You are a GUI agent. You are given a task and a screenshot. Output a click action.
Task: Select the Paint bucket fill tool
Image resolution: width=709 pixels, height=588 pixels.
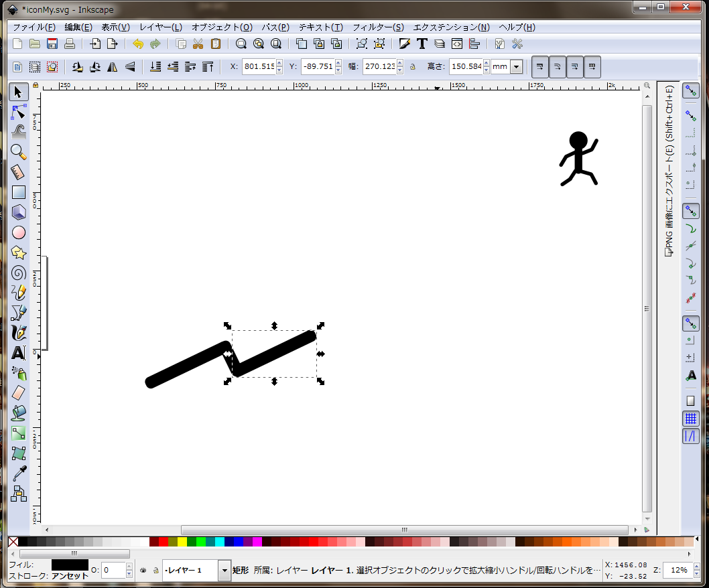point(19,413)
